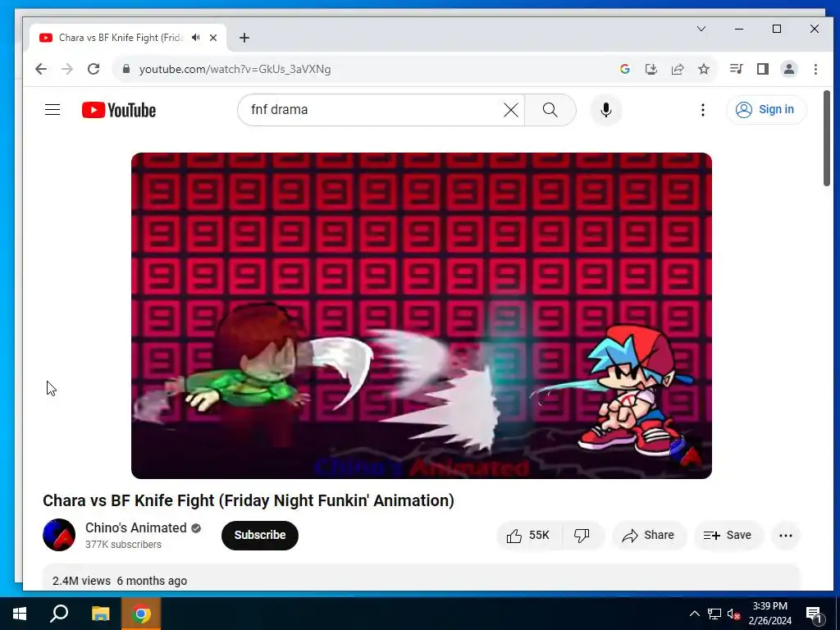This screenshot has width=840, height=630.
Task: Open File Explorer from taskbar
Action: [x=100, y=614]
